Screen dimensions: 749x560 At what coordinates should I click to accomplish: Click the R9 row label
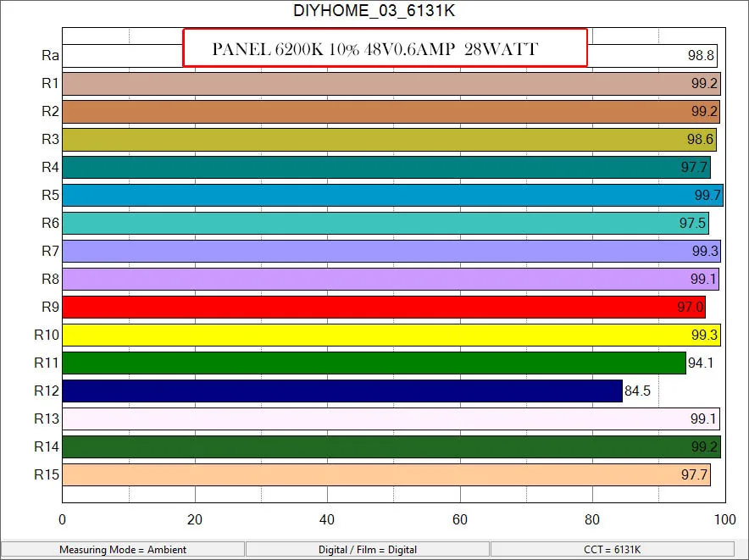[51, 307]
